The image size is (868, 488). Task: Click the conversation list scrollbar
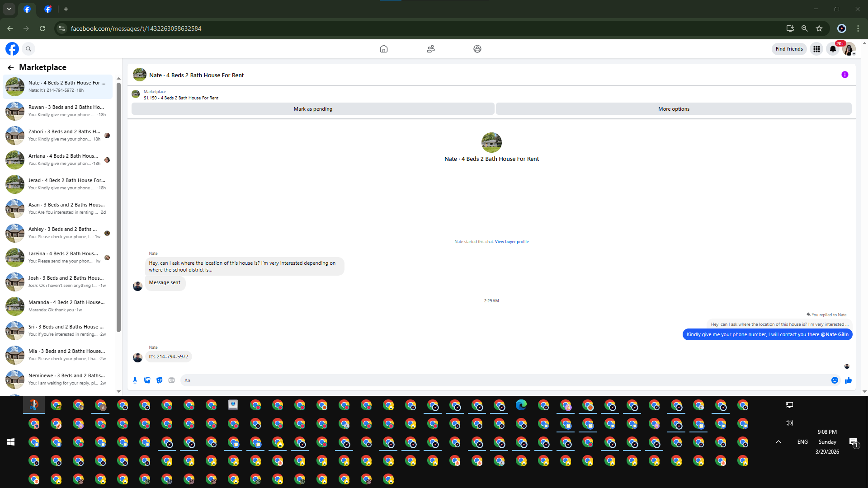click(x=118, y=207)
